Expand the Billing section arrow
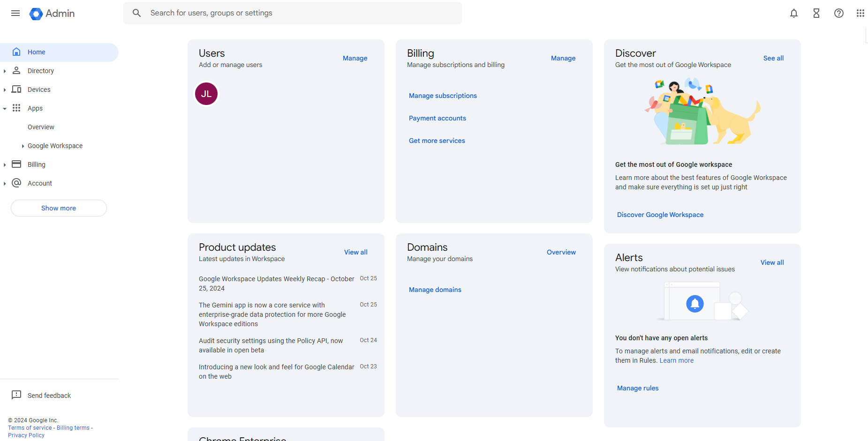Viewport: 868px width, 441px height. (x=5, y=164)
